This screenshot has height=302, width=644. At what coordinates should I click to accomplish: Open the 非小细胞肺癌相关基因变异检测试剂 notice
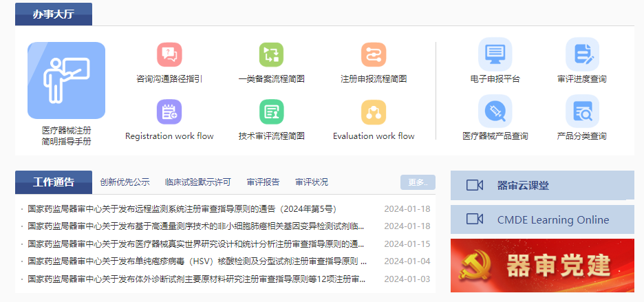tap(196, 226)
